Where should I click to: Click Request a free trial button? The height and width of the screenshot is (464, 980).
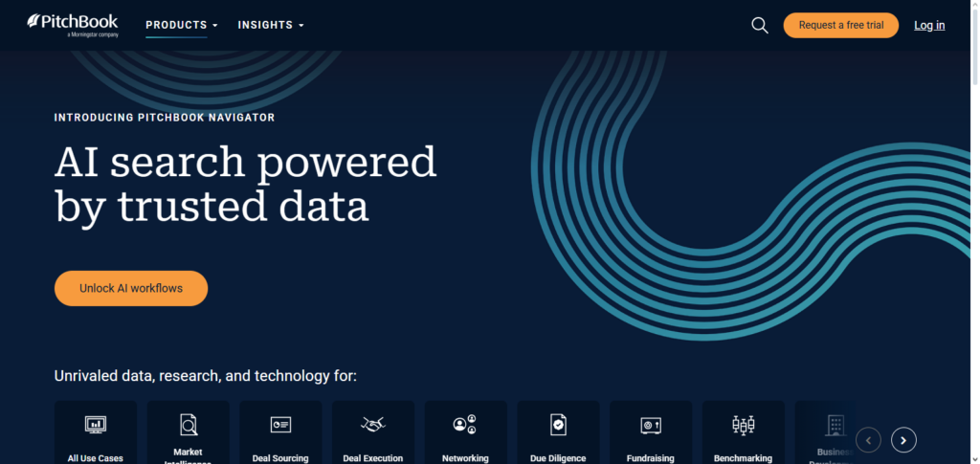click(840, 26)
